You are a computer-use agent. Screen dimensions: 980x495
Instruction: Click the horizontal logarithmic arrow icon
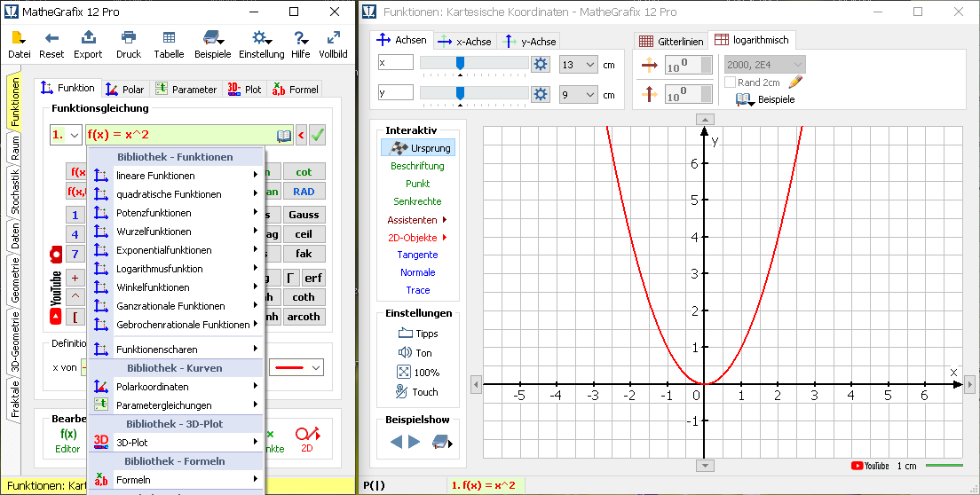(x=650, y=65)
